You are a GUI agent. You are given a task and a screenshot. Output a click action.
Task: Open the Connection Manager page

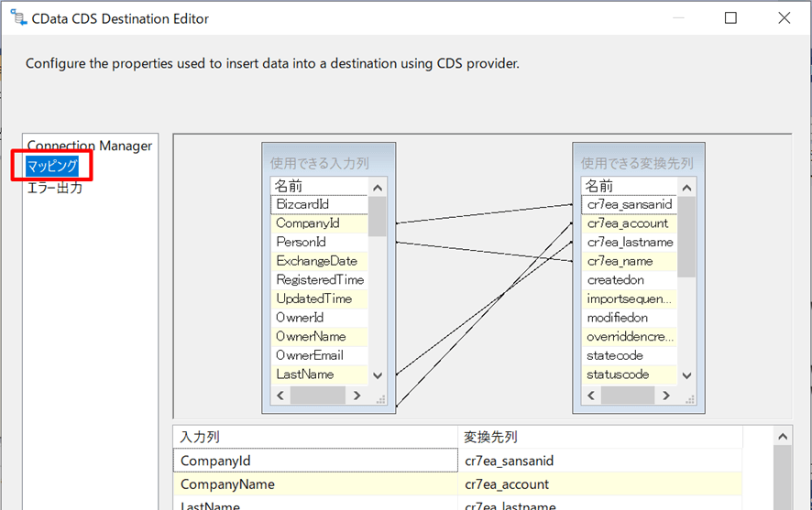89,146
